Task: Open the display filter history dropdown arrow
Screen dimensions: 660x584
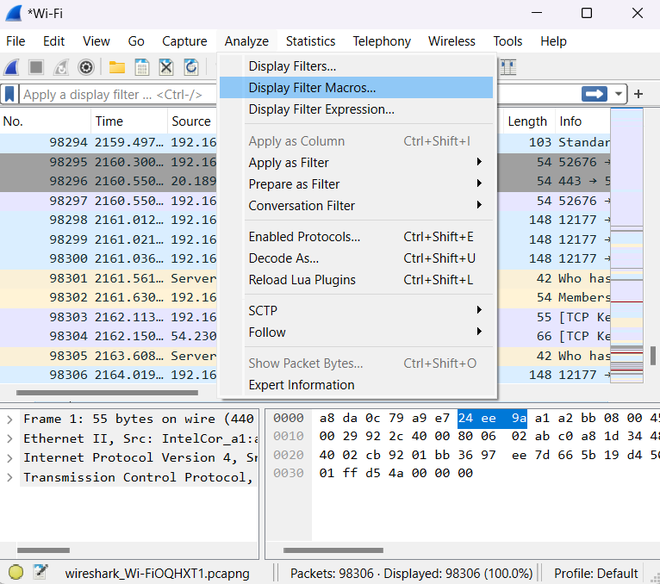Action: (620, 94)
